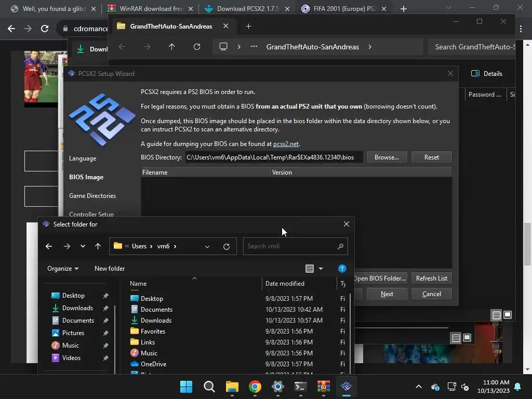
Task: Click the Search GrandTheftAuto-SanAndreas field
Action: (472, 47)
